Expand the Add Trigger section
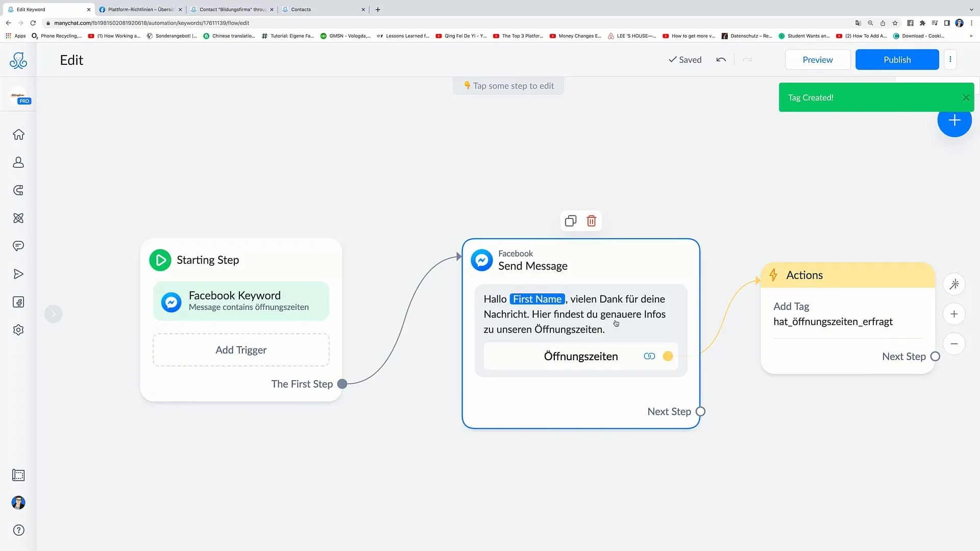Image resolution: width=980 pixels, height=551 pixels. point(241,350)
